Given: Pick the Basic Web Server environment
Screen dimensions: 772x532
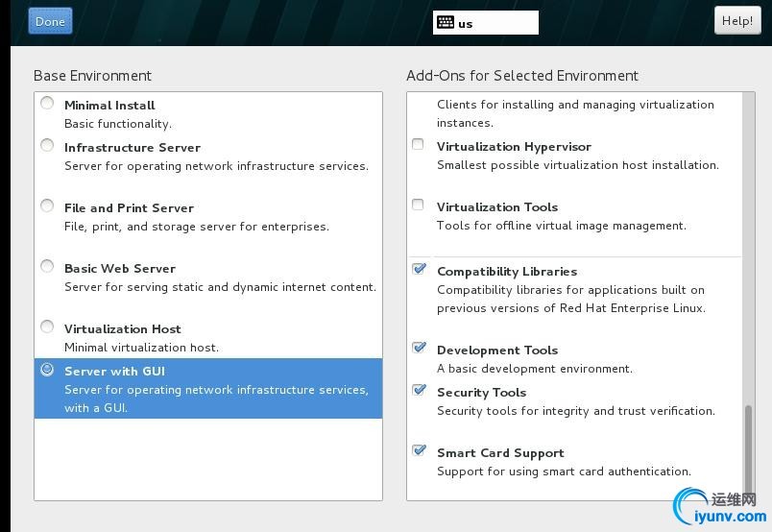Looking at the screenshot, I should click(47, 266).
